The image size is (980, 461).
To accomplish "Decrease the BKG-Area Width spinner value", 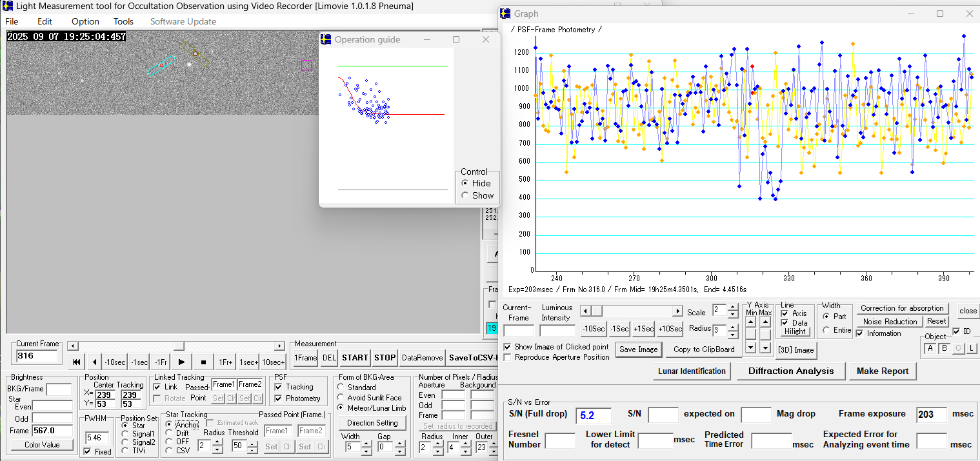I will tap(366, 450).
